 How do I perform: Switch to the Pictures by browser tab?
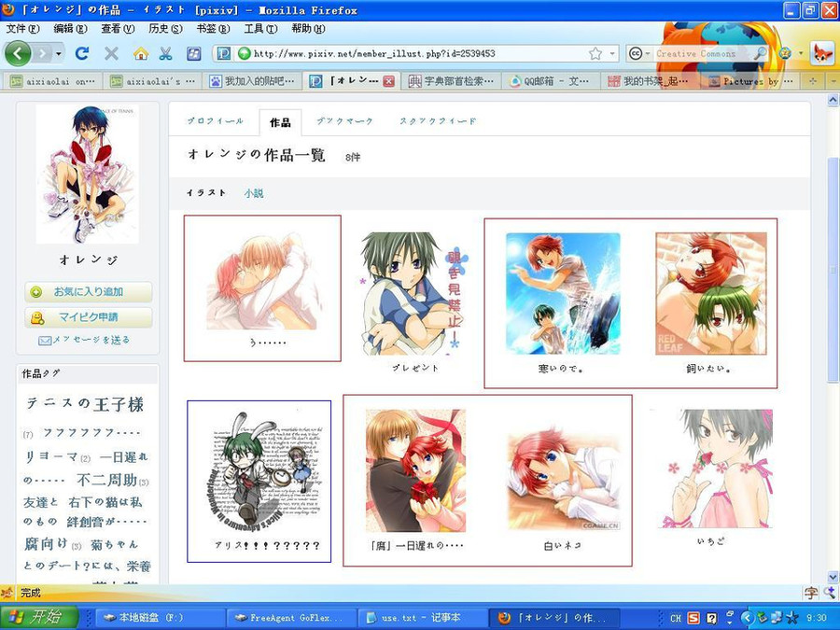click(x=749, y=81)
